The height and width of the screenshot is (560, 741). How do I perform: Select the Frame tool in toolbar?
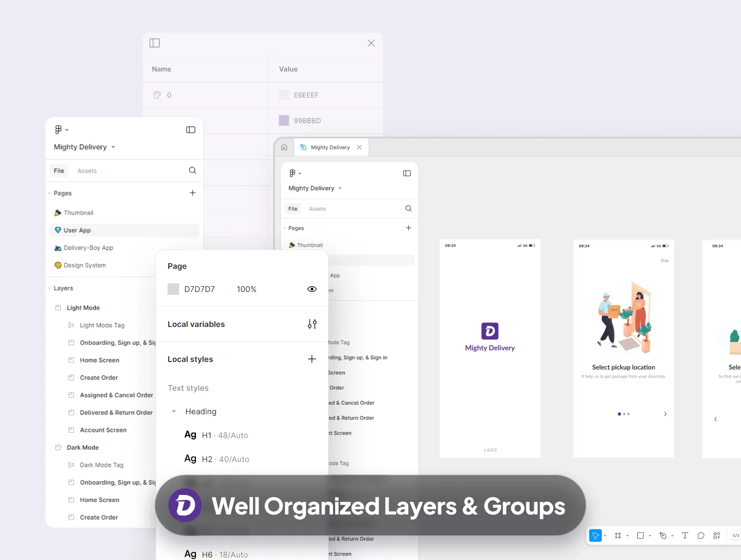(x=617, y=535)
